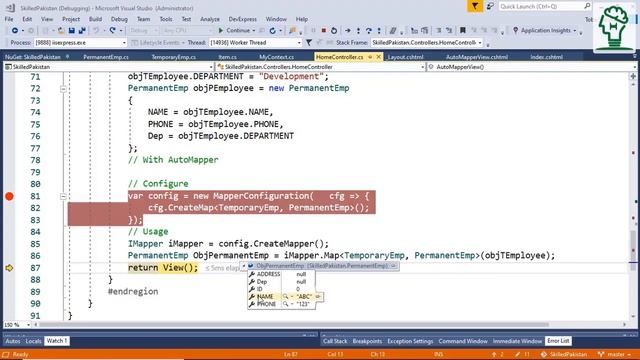
Task: Open the Tools menu
Action: [166, 19]
